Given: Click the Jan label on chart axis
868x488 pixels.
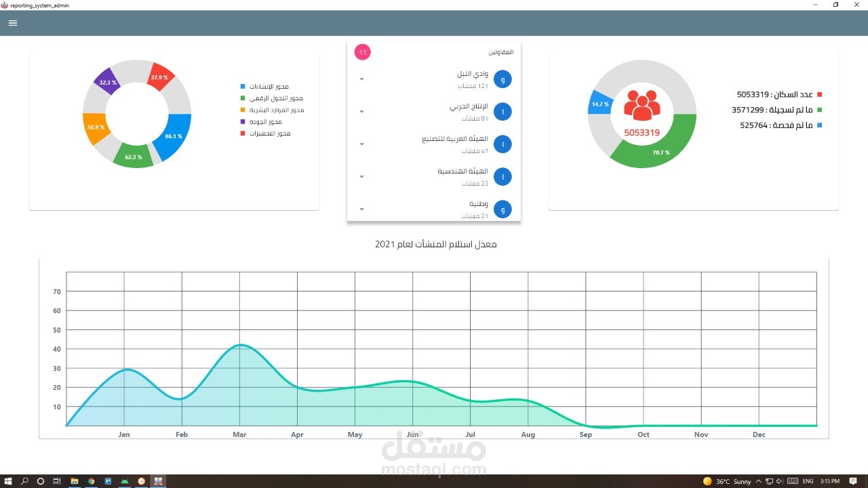Looking at the screenshot, I should pyautogui.click(x=124, y=434).
